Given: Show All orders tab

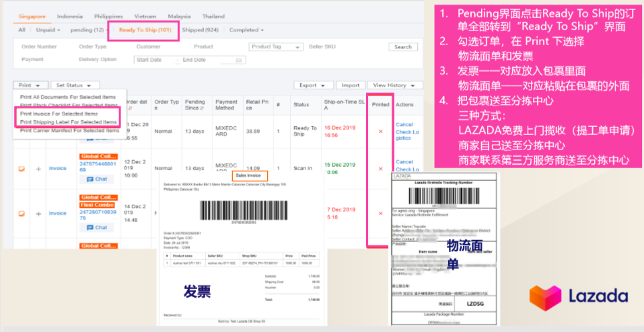Looking at the screenshot, I should pos(22,30).
